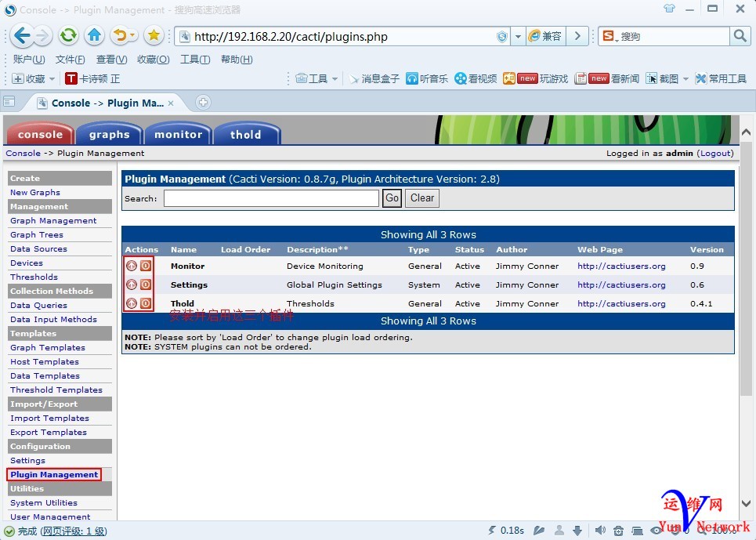Click the plugin Search input field

pos(271,198)
